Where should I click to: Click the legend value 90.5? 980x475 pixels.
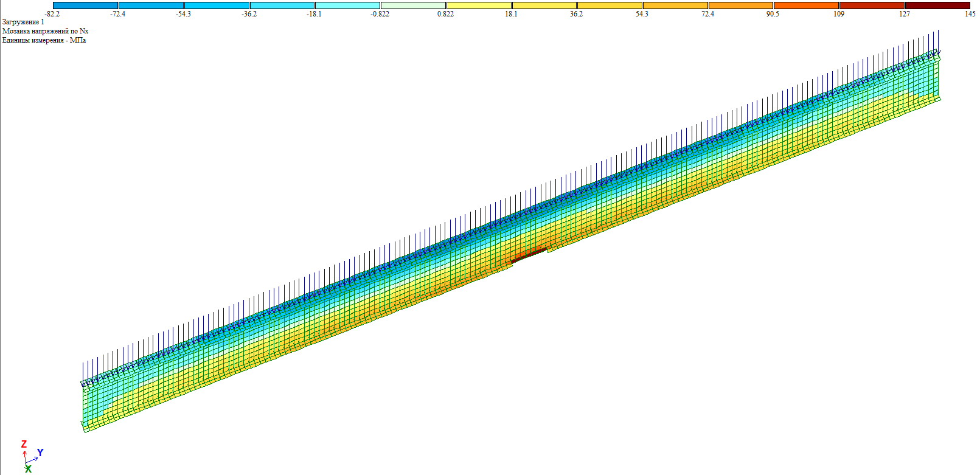pyautogui.click(x=773, y=14)
